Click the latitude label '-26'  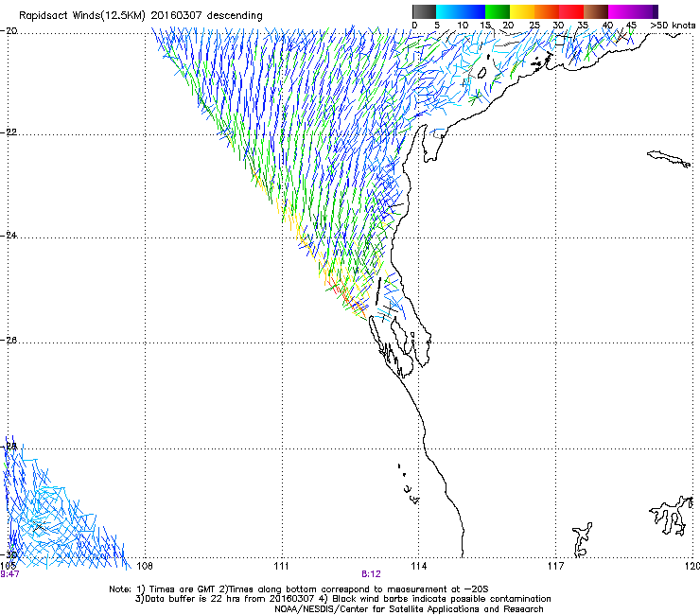pos(9,341)
